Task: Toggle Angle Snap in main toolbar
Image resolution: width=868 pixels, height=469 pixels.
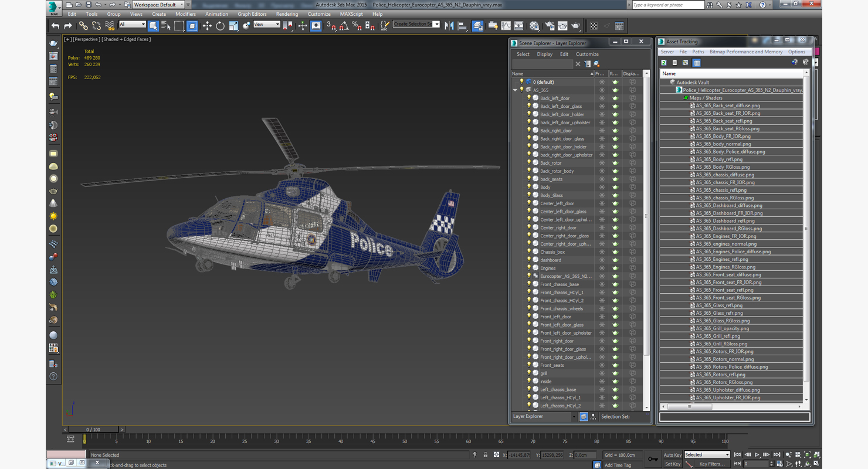Action: click(344, 26)
